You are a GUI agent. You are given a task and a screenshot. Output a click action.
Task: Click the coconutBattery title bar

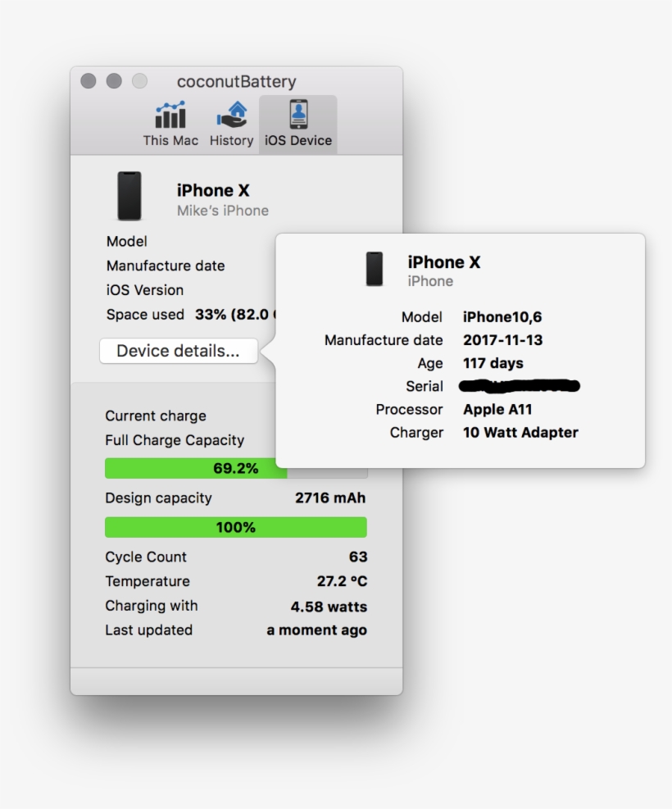click(x=236, y=81)
